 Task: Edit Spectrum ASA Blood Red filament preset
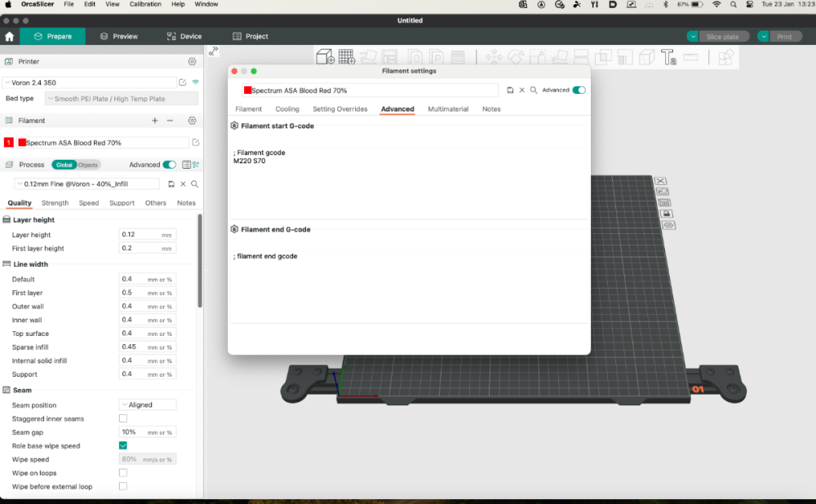196,143
